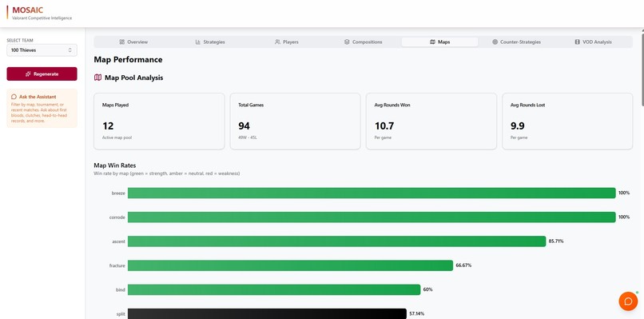This screenshot has height=319, width=644.
Task: Click the Total Games card
Action: pyautogui.click(x=296, y=122)
